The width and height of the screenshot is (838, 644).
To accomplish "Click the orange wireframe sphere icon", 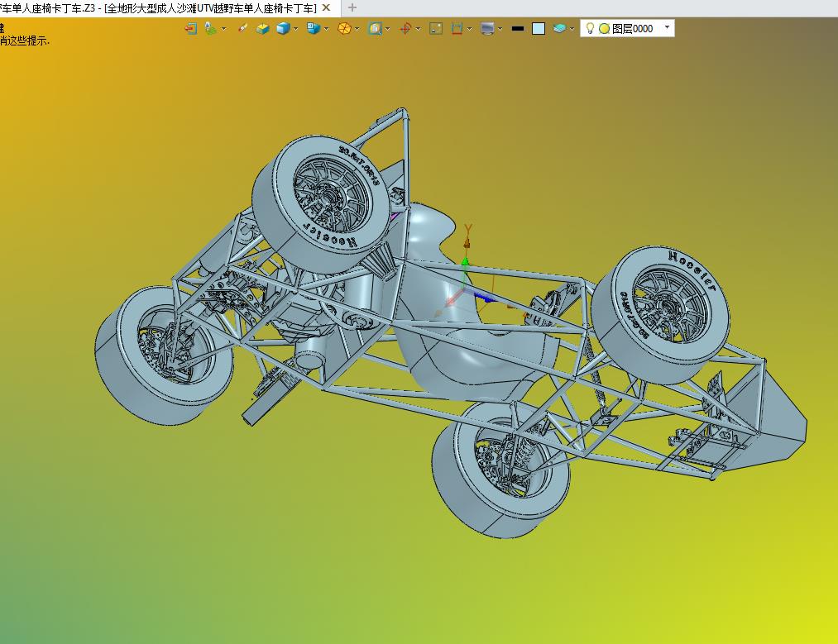I will (344, 28).
